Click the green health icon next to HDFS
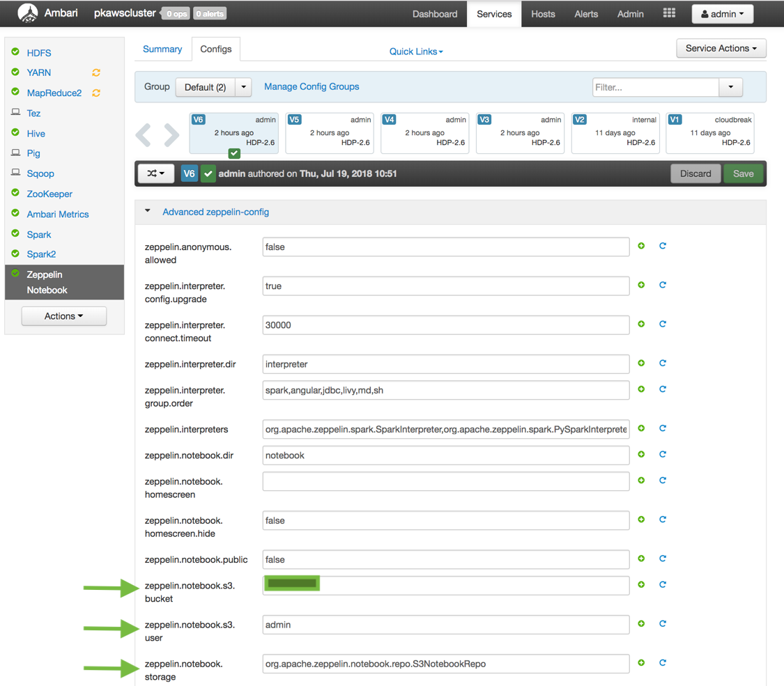This screenshot has width=784, height=686. coord(15,52)
